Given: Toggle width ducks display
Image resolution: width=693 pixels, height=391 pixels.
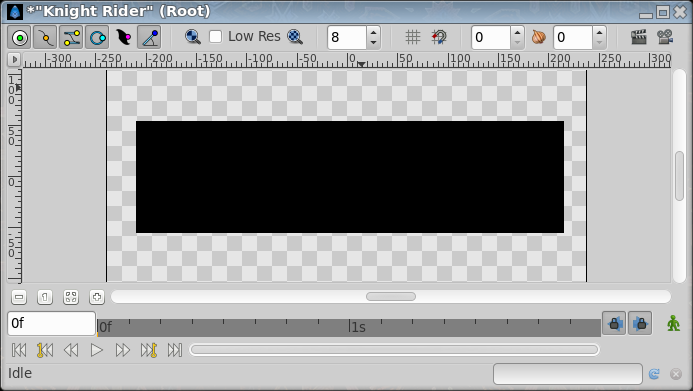Looking at the screenshot, I should (x=123, y=38).
